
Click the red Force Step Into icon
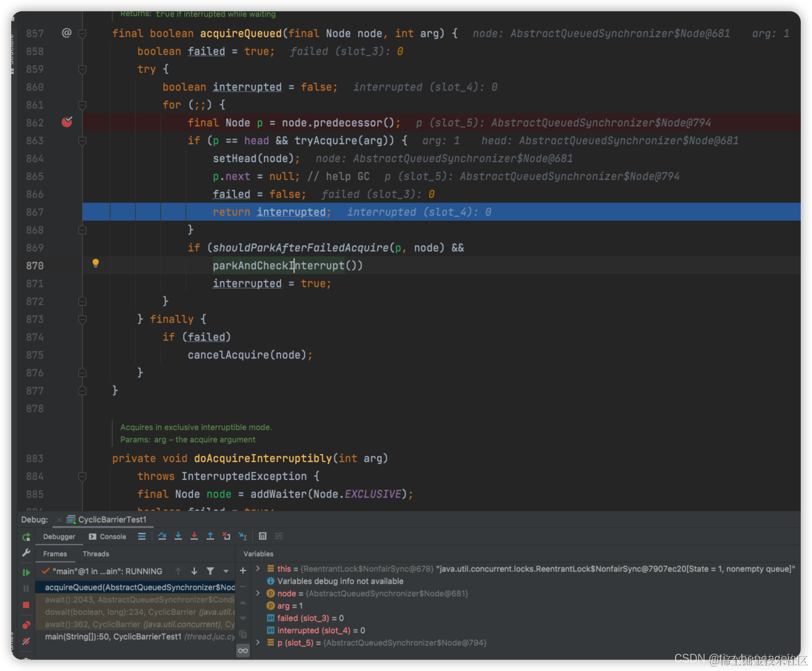point(194,536)
